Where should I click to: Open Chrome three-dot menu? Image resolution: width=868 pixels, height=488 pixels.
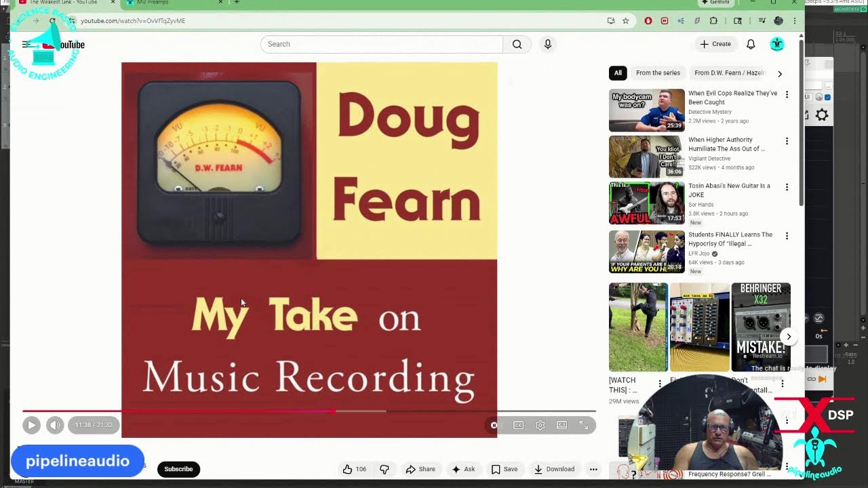(x=795, y=21)
